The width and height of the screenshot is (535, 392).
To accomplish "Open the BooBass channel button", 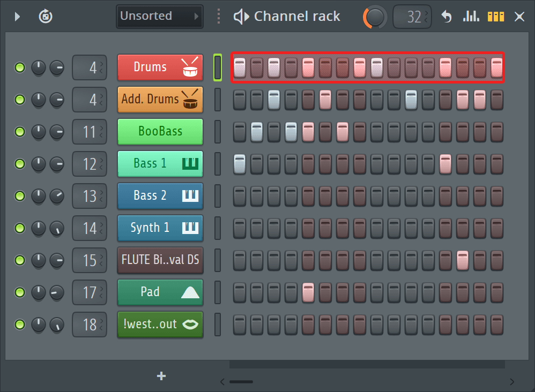I will coord(160,131).
